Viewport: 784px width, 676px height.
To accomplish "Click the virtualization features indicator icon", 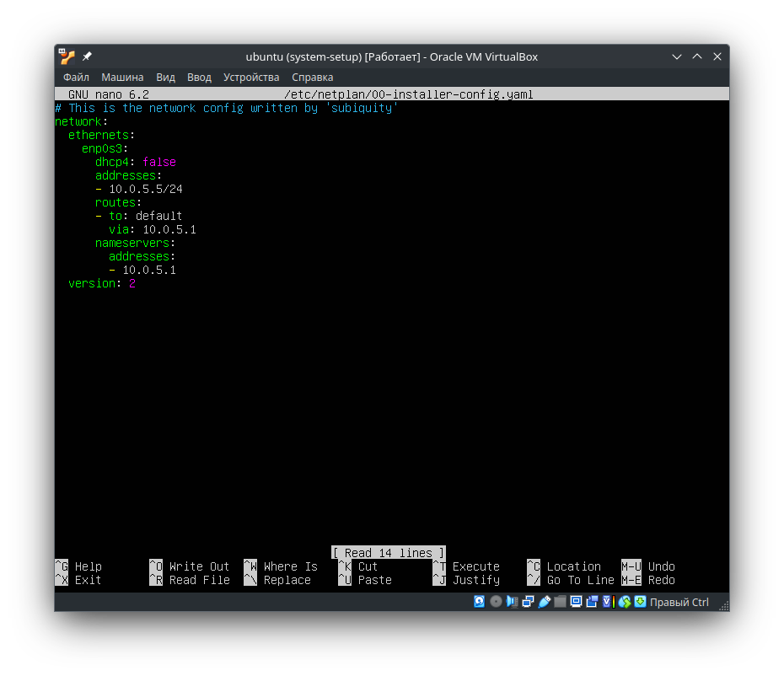I will click(x=606, y=602).
